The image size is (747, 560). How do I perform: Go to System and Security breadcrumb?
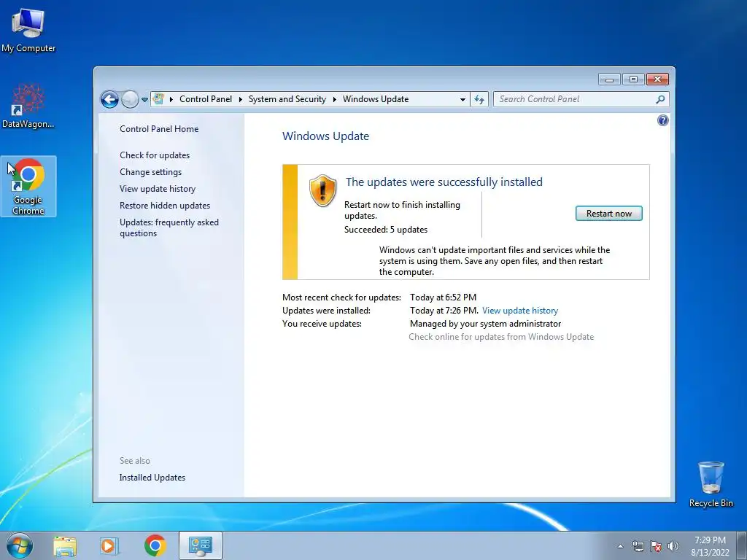point(287,99)
